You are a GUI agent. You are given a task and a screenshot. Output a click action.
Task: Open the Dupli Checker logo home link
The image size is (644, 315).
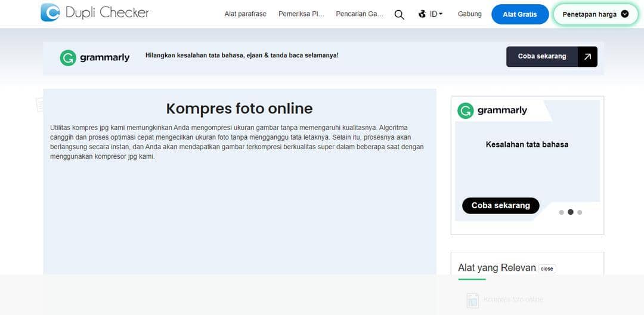point(95,13)
